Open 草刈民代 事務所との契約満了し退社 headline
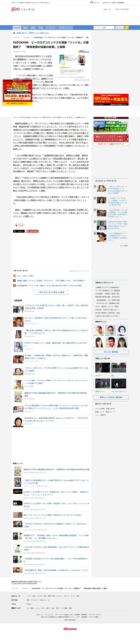This screenshot has width=140, height=644. (108, 313)
